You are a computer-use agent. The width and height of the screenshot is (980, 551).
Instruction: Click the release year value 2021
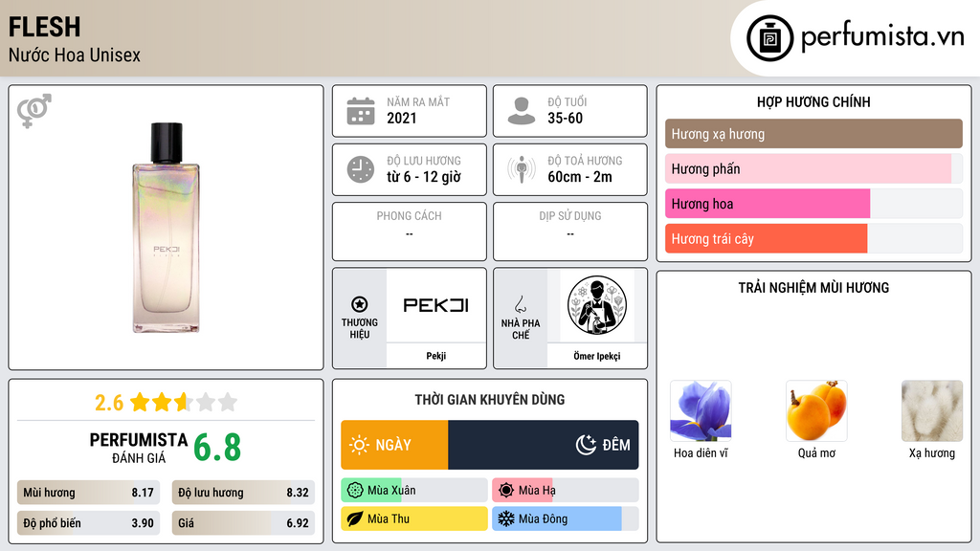[x=401, y=118]
